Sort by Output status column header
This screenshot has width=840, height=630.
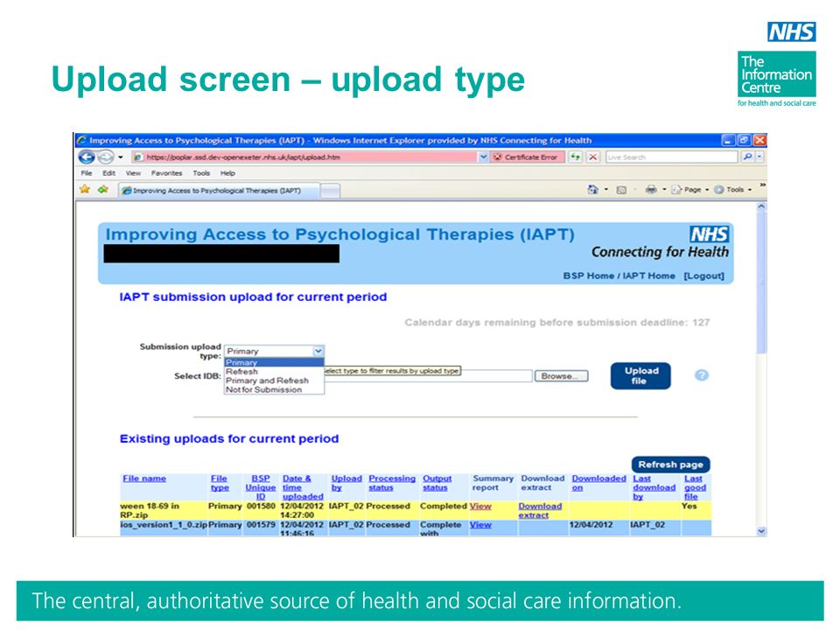[x=437, y=483]
